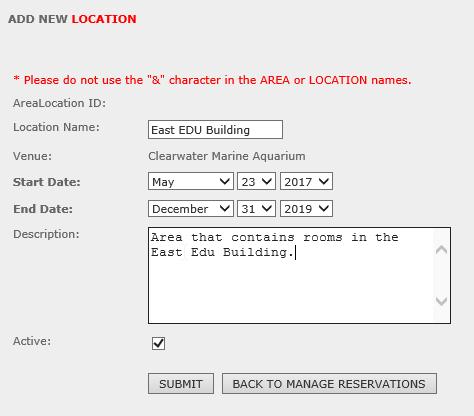Click the Description scrollbar down arrow
The image size is (474, 416).
(x=441, y=301)
